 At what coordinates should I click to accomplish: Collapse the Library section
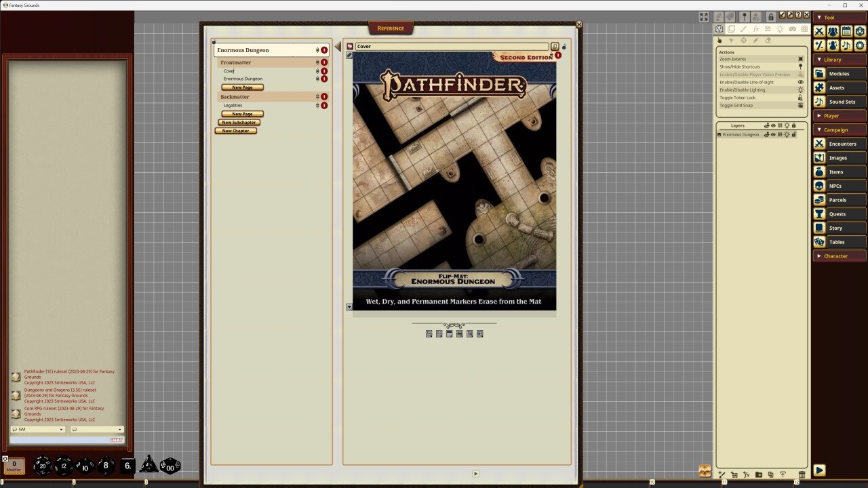point(839,59)
